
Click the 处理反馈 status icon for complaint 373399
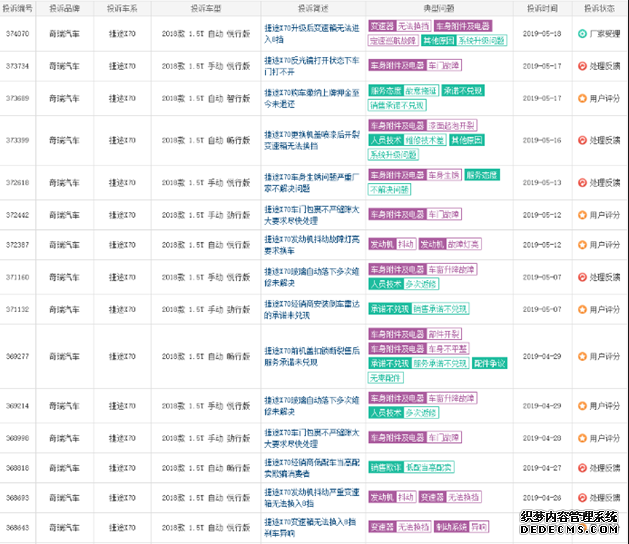point(582,140)
